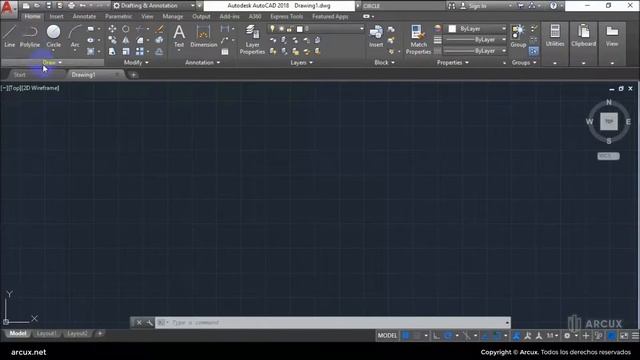The image size is (640, 360).
Task: Switch to the Start file tab
Action: click(20, 75)
